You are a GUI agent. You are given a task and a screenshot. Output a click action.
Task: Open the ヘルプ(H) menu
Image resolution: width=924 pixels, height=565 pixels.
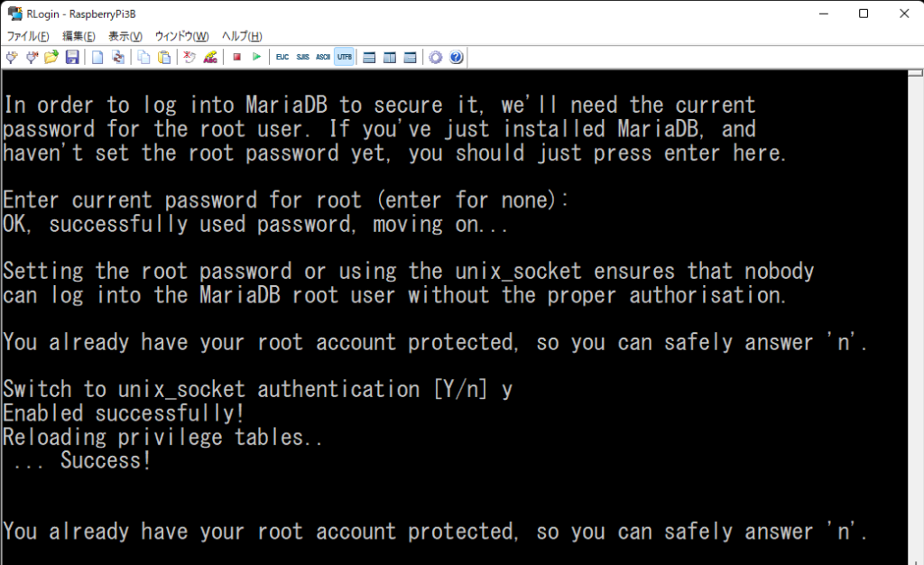tap(242, 36)
